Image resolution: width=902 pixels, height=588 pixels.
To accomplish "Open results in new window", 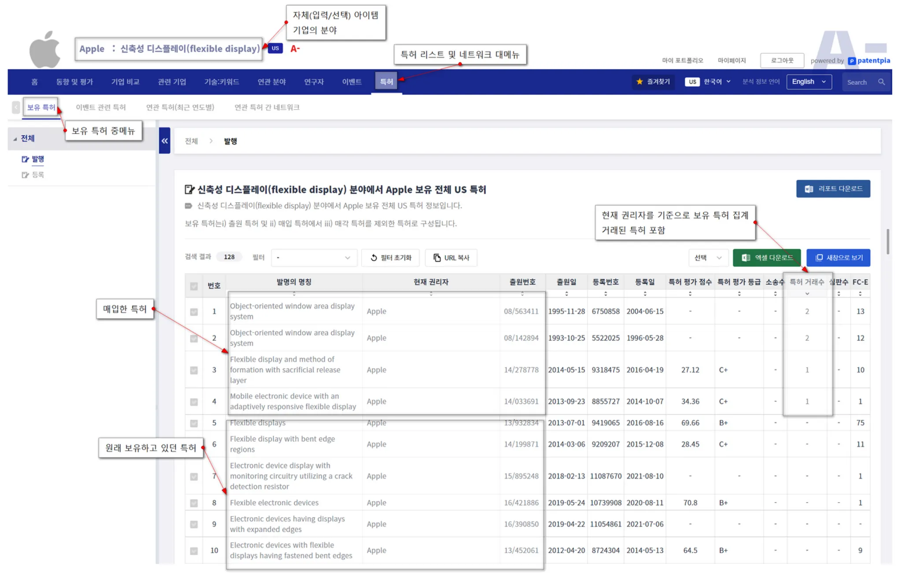I will 838,258.
